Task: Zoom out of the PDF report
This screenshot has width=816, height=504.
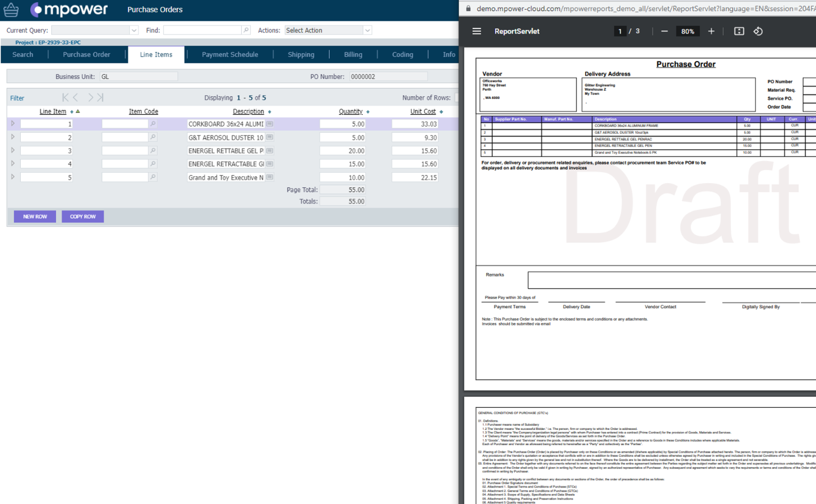Action: pyautogui.click(x=664, y=31)
